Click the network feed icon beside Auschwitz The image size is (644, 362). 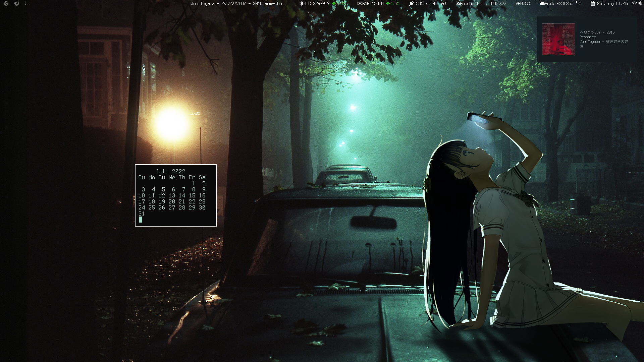point(458,3)
